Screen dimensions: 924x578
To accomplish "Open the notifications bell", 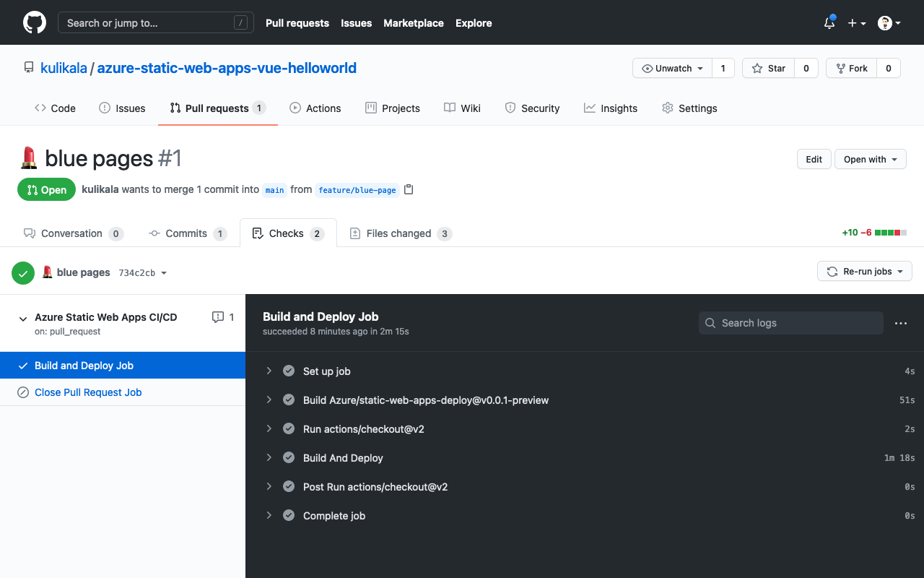I will (x=829, y=22).
